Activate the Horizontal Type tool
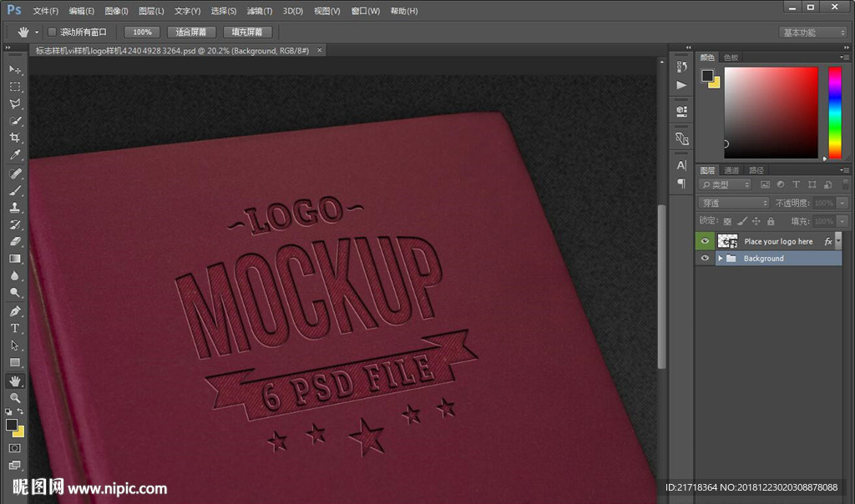The height and width of the screenshot is (504, 855). tap(15, 328)
